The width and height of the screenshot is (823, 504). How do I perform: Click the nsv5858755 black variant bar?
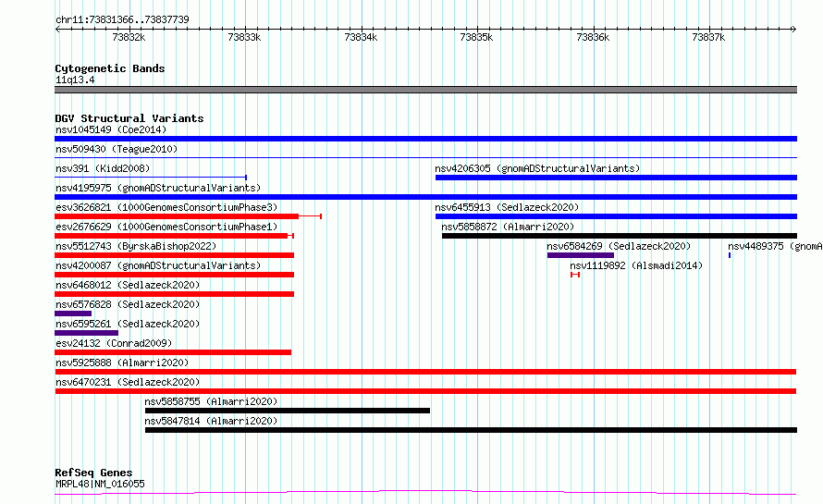pyautogui.click(x=288, y=411)
